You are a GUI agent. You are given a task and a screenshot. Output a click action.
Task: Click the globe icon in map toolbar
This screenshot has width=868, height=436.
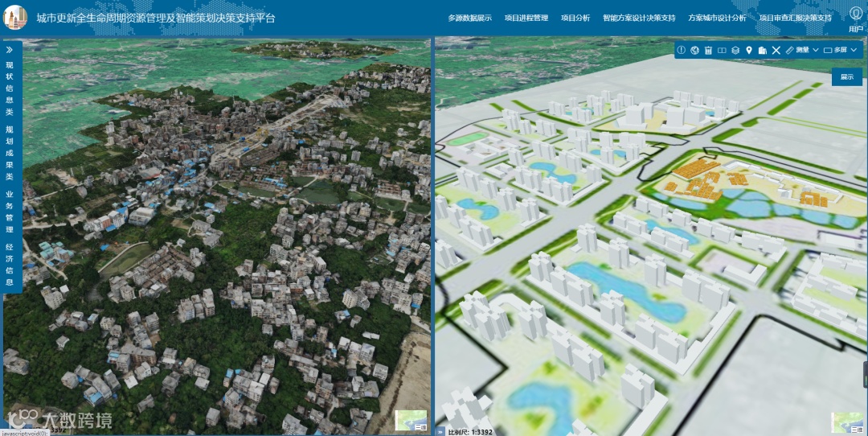click(694, 51)
